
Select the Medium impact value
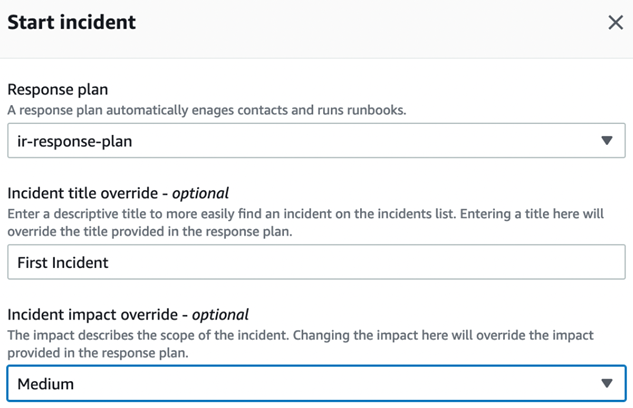tap(46, 384)
